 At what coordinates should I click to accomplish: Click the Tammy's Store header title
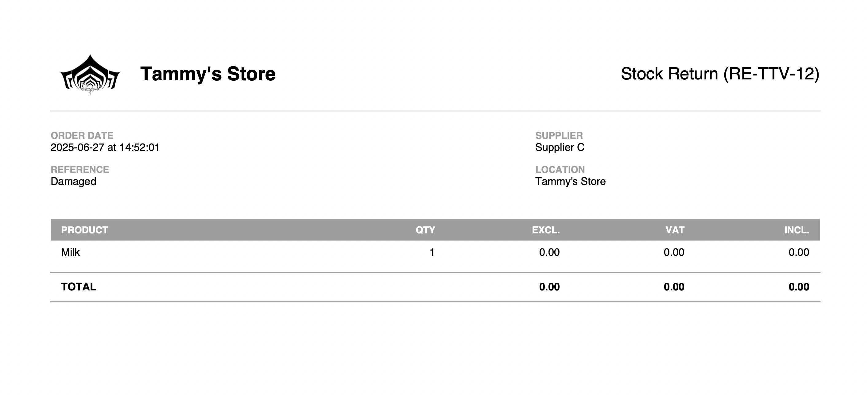coord(208,74)
